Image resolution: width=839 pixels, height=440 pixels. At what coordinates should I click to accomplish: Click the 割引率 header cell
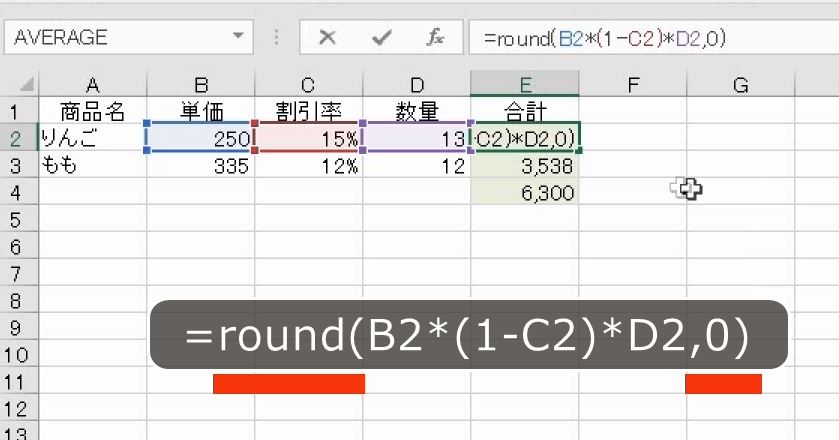pyautogui.click(x=309, y=111)
